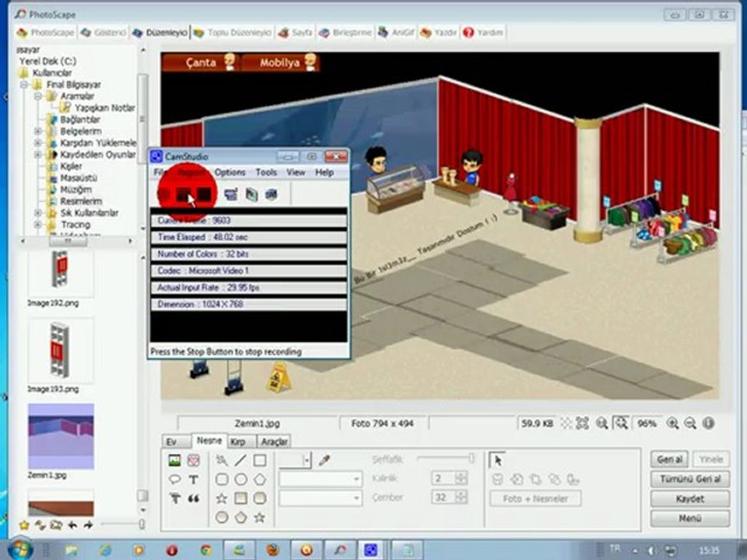Viewport: 747px width, 560px height.
Task: Click the favorites star below thumbnails
Action: [x=24, y=525]
